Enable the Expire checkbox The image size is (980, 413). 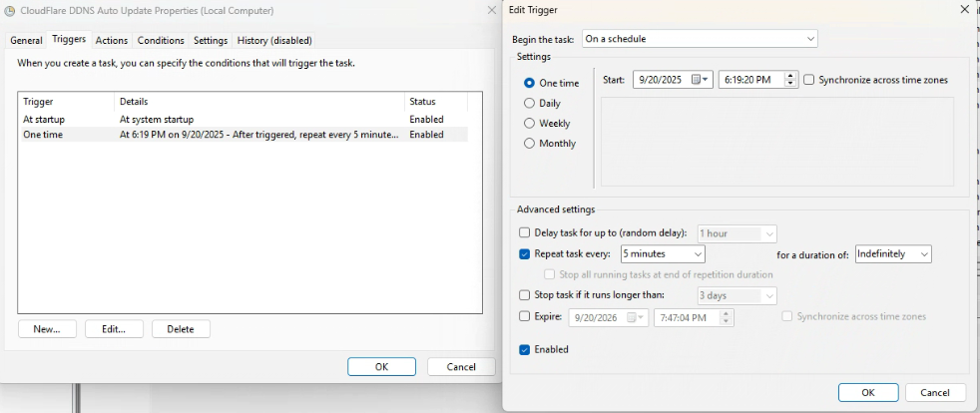click(525, 316)
